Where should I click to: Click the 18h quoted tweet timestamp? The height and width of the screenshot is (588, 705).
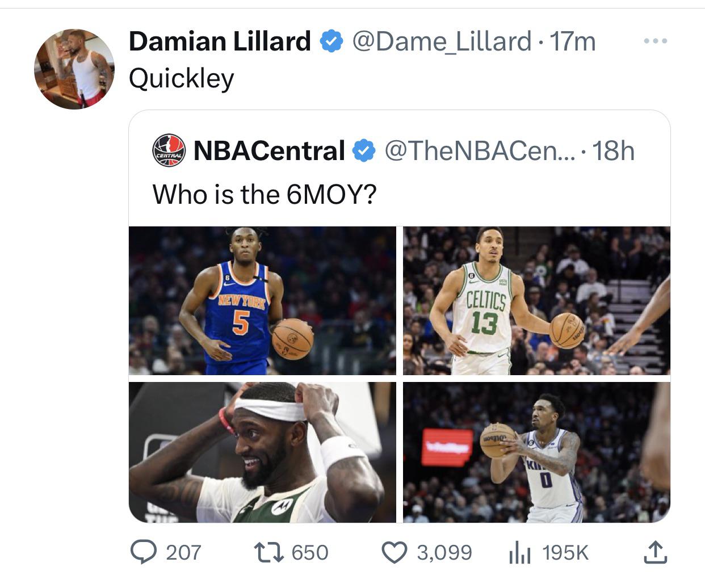(x=614, y=151)
